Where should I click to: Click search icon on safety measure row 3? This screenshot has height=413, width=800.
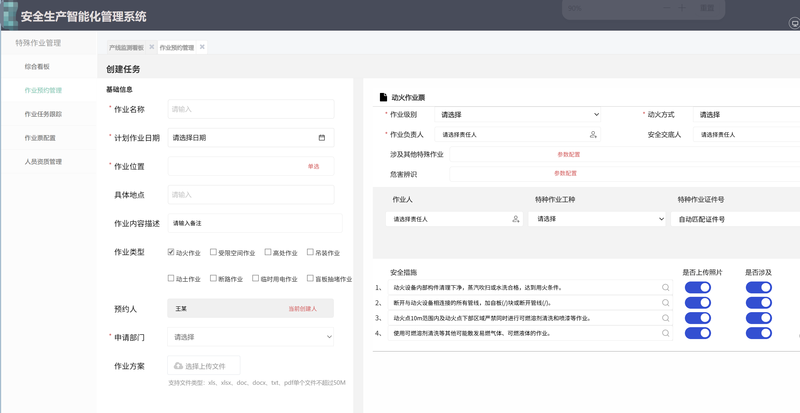(665, 318)
